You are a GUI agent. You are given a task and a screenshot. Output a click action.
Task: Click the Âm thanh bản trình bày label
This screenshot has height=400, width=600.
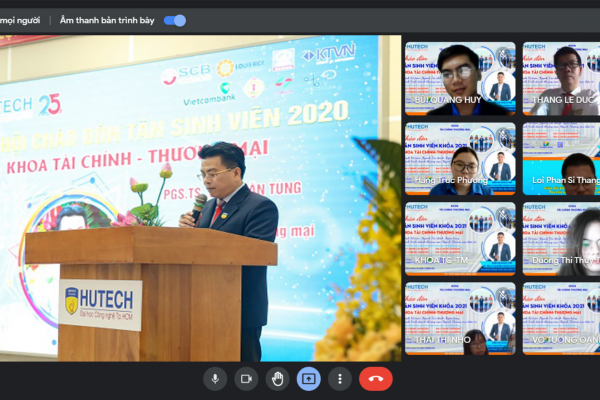107,20
